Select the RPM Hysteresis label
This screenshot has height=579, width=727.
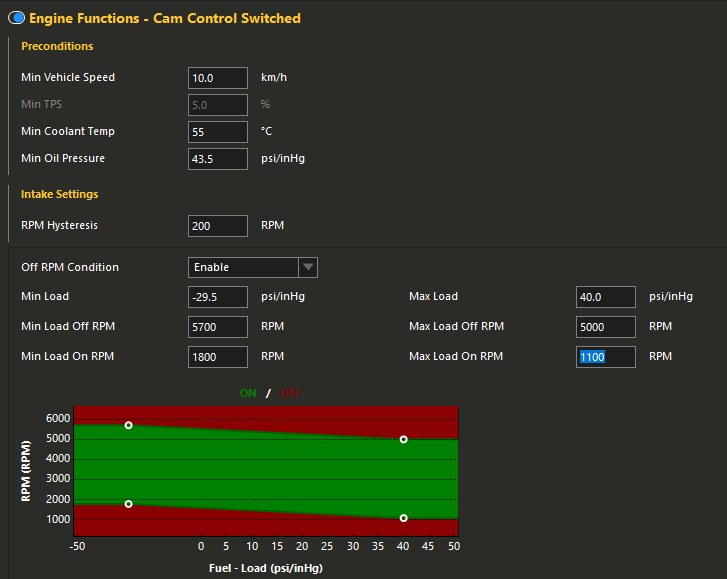[59, 225]
